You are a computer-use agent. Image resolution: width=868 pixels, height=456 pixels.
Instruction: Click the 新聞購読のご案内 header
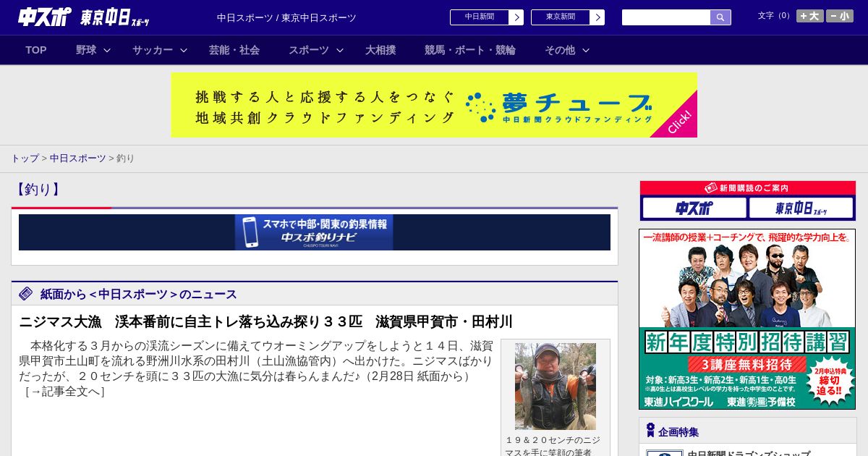click(x=747, y=188)
